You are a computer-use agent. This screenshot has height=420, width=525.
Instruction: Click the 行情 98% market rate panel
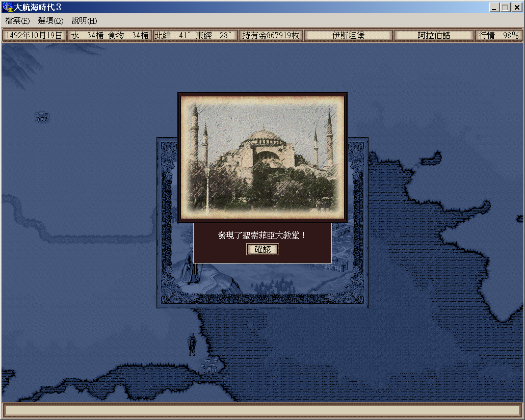pos(498,35)
